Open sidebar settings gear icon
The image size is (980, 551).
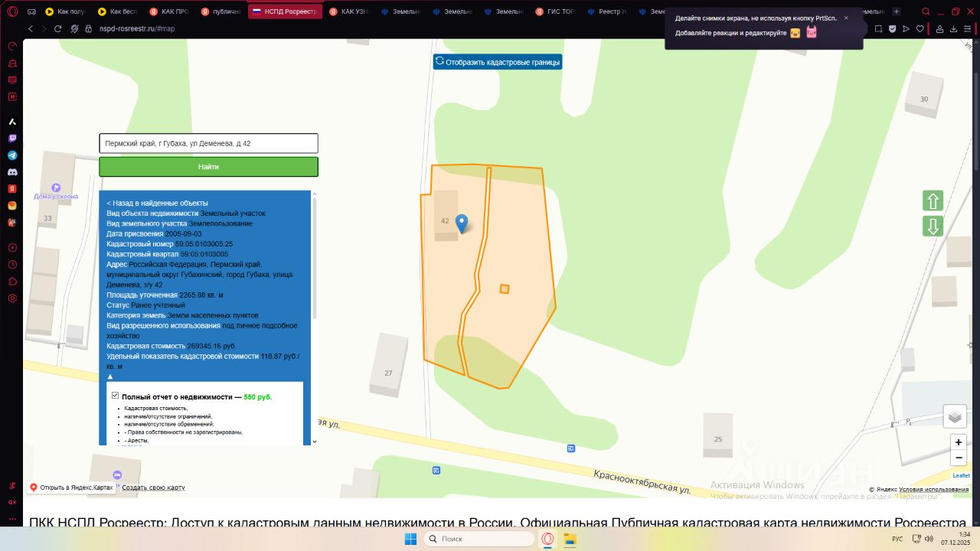[x=12, y=298]
